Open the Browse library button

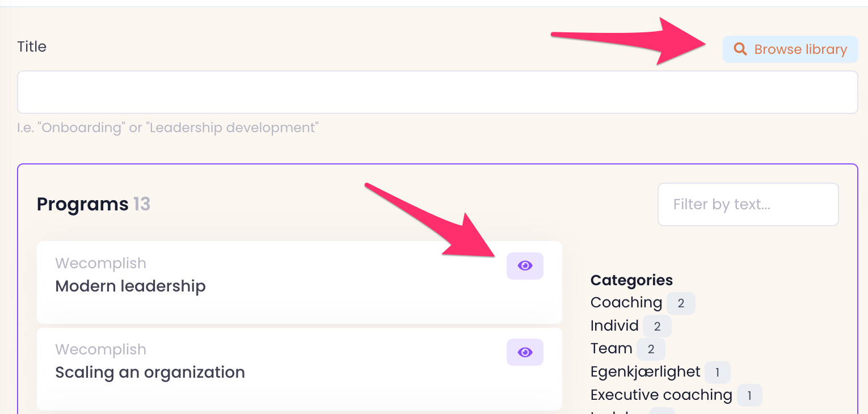click(x=790, y=49)
